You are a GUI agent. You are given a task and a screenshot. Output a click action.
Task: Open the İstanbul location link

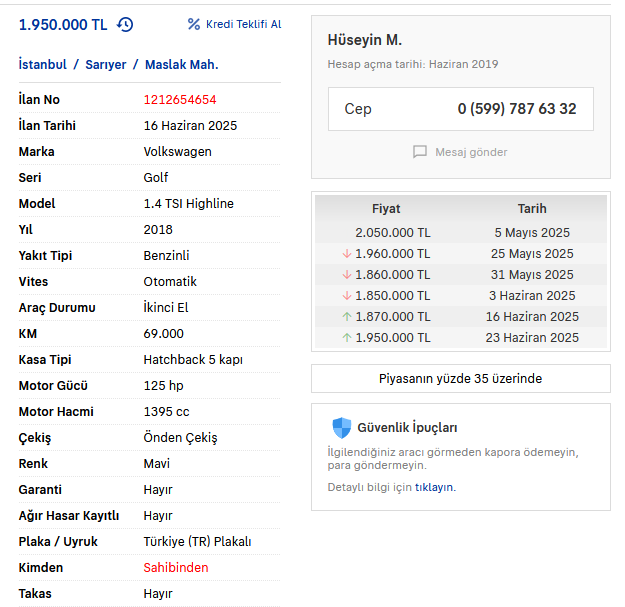[x=43, y=64]
